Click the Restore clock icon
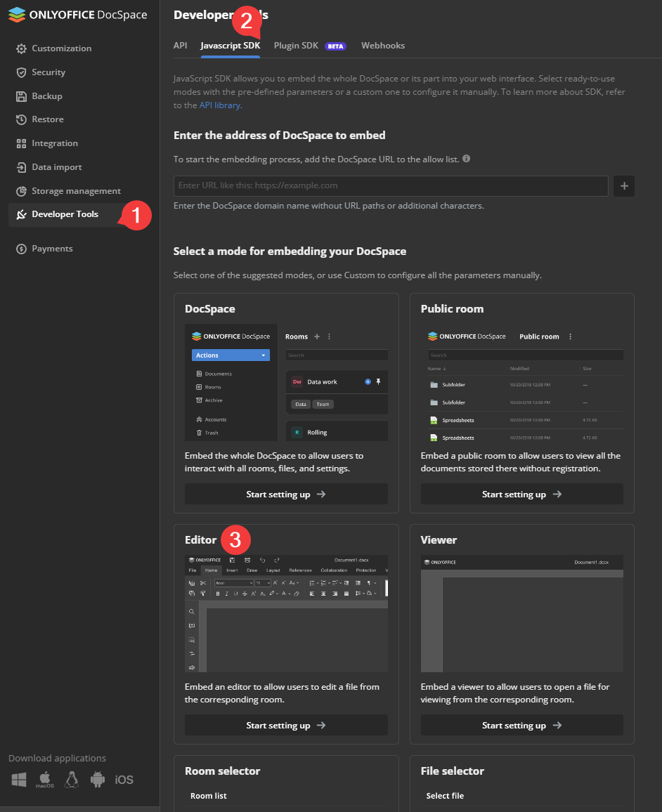Viewport: 662px width, 812px height. [21, 119]
